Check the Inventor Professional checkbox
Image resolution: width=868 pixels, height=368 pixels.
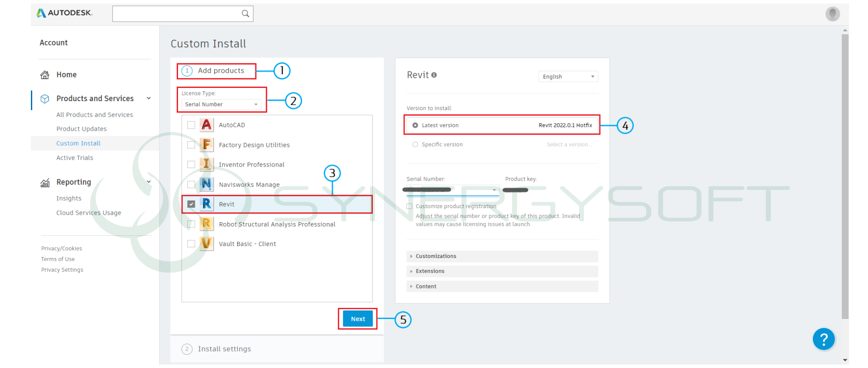click(x=191, y=164)
